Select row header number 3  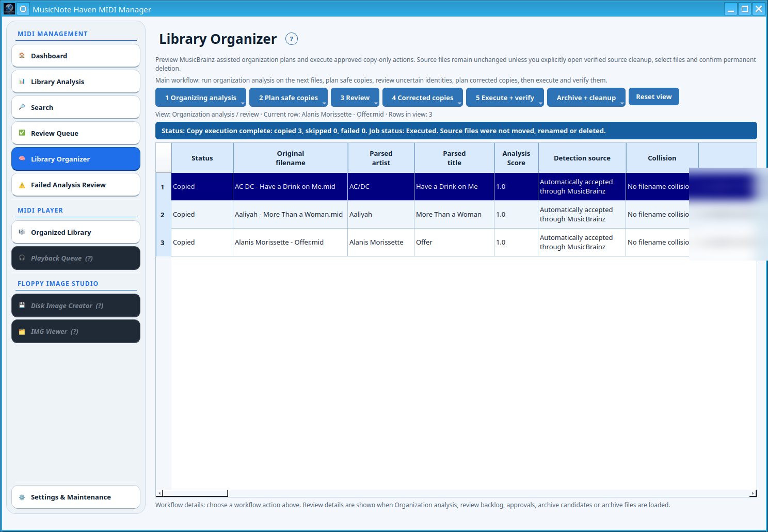coord(163,243)
